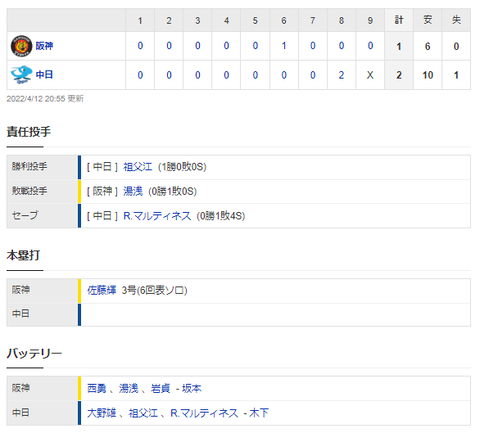The width and height of the screenshot is (480, 433).
Task: Click 大野雄 in the 中日 battery row
Action: [x=102, y=413]
